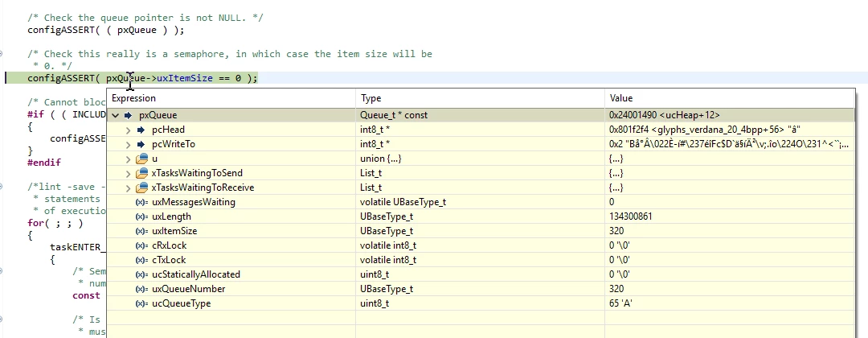Expand xTasksWaitingToSend list
The width and height of the screenshot is (868, 338).
(x=129, y=173)
